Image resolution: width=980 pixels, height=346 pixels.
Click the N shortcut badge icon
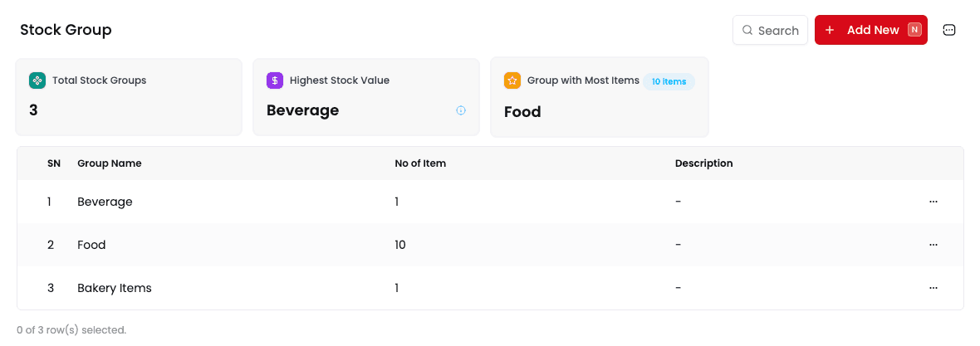point(914,30)
